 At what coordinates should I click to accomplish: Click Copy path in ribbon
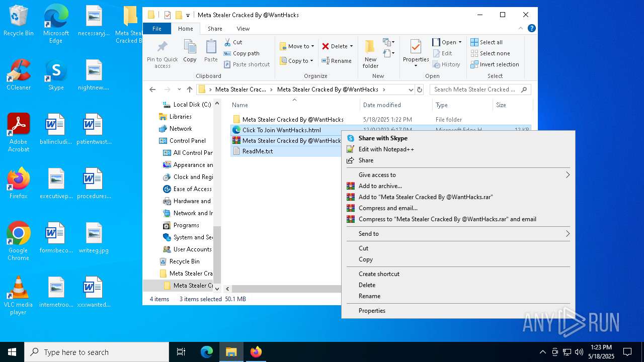[242, 53]
